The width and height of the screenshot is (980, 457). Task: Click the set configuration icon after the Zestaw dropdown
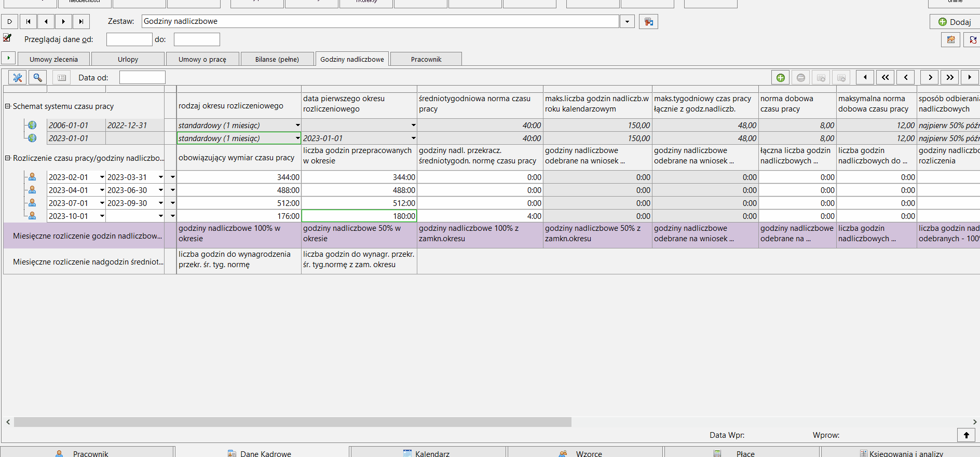click(648, 21)
